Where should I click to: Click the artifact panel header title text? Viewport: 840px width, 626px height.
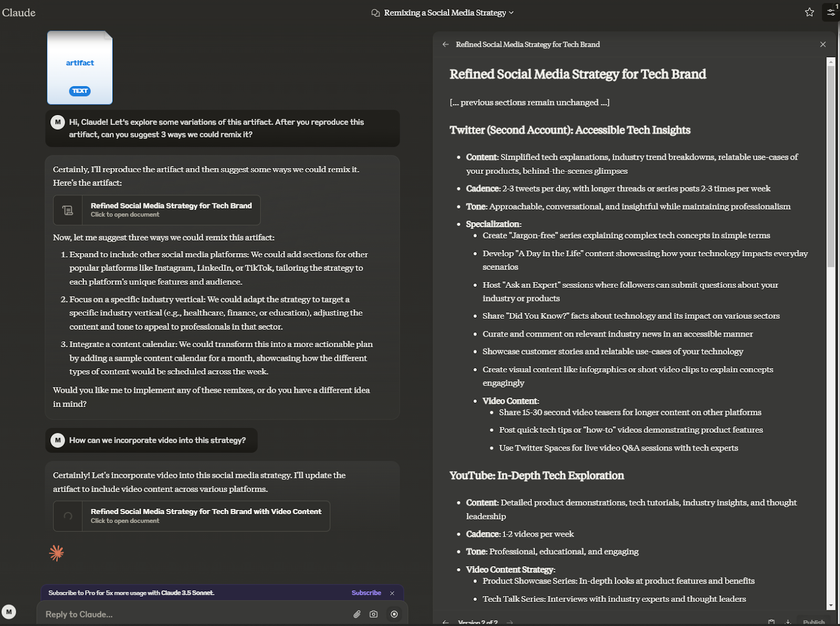click(x=528, y=45)
